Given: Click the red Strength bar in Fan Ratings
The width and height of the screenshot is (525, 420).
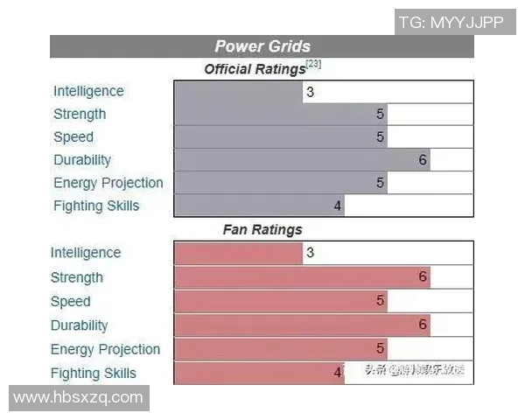Looking at the screenshot, I should (302, 277).
